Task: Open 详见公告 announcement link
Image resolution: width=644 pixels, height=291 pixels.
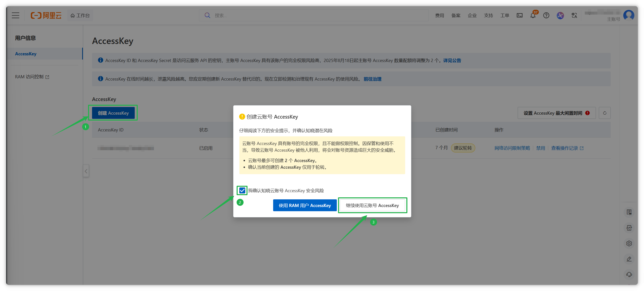Action: coord(452,61)
